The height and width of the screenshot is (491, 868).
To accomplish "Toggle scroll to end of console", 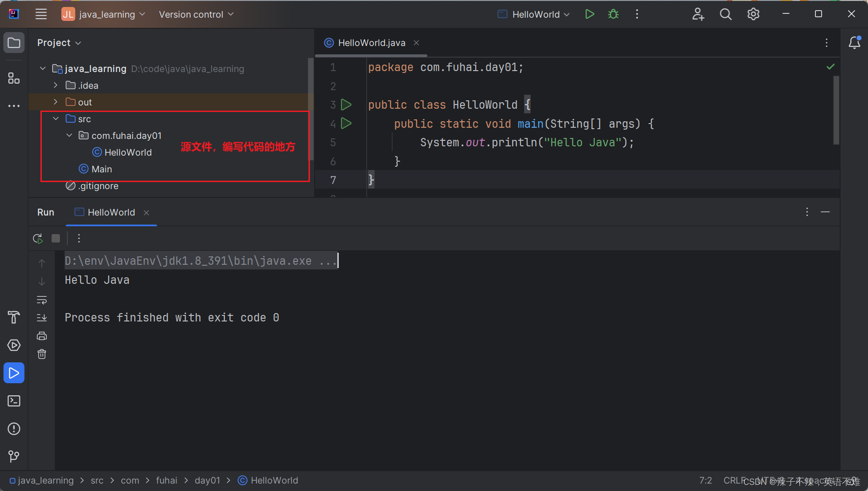I will [x=42, y=318].
